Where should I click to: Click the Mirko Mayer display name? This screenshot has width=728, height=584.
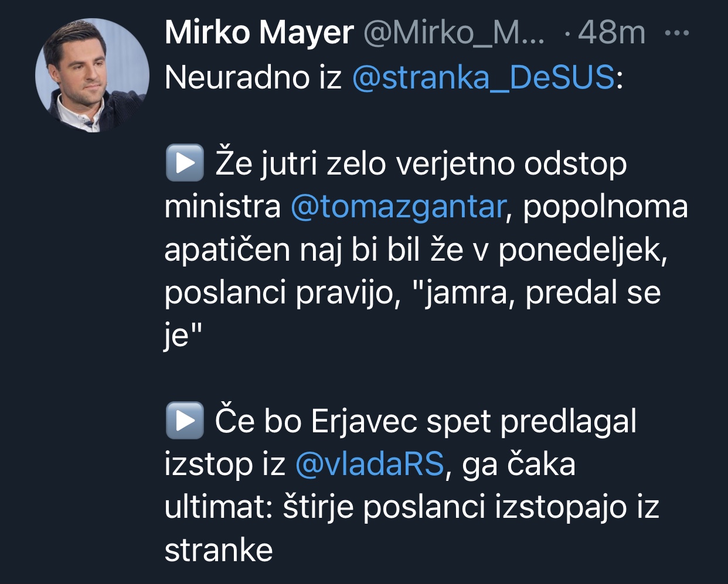(x=259, y=32)
